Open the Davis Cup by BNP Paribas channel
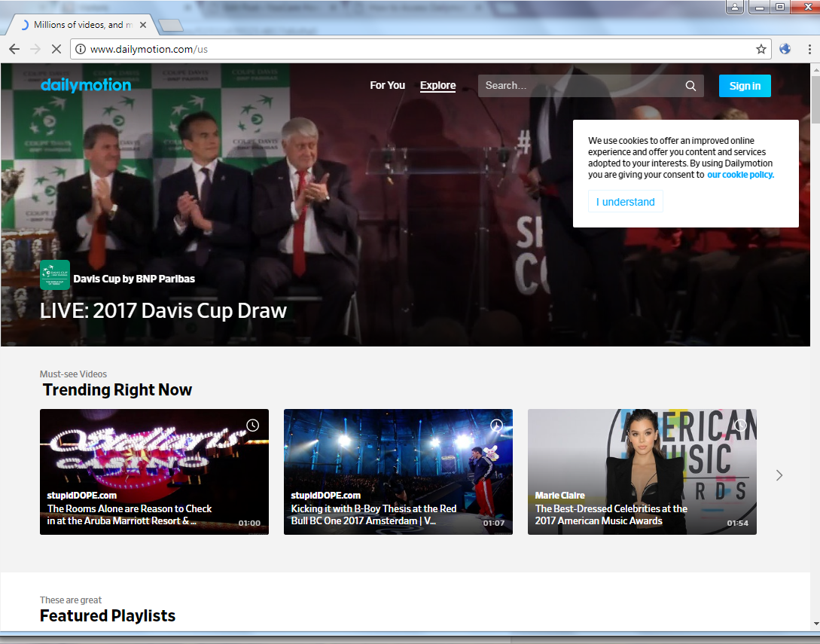 point(134,279)
